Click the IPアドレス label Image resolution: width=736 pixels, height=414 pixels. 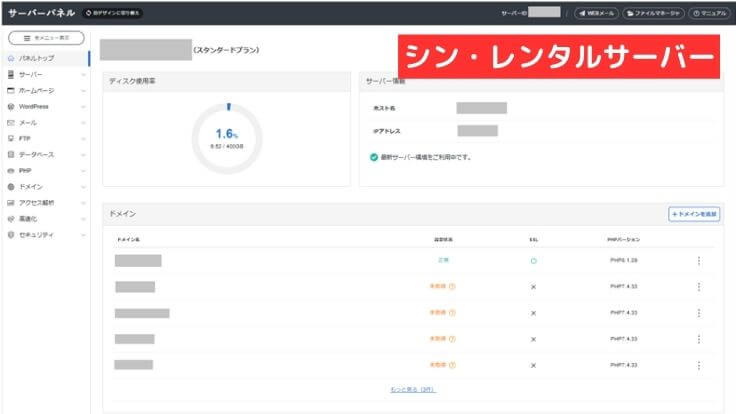(387, 131)
